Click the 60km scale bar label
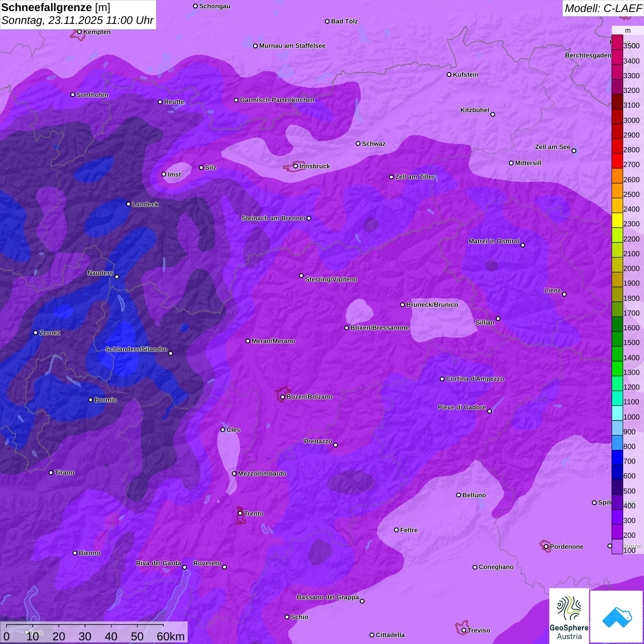This screenshot has width=644, height=644. tap(171, 637)
